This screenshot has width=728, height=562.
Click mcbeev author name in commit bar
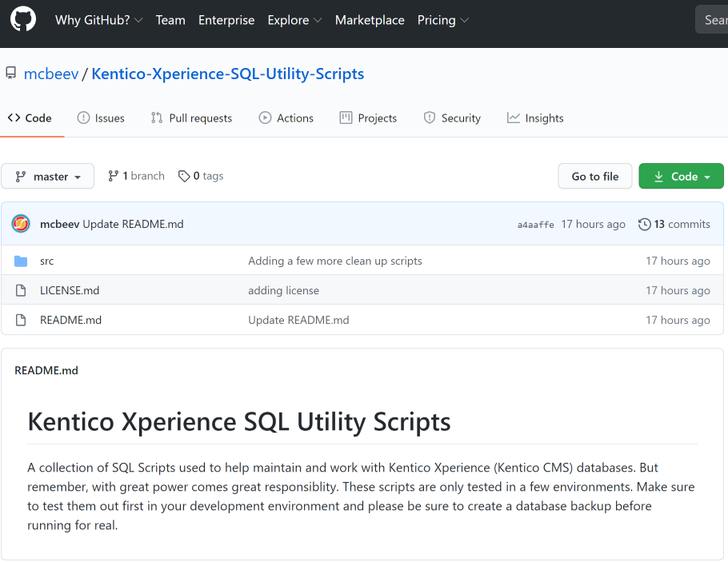(x=59, y=224)
